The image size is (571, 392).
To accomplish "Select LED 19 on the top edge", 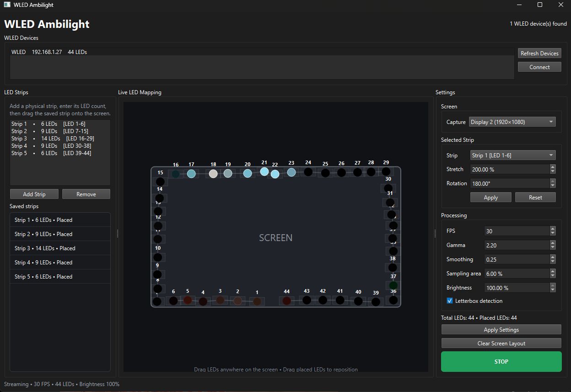I will (x=228, y=174).
